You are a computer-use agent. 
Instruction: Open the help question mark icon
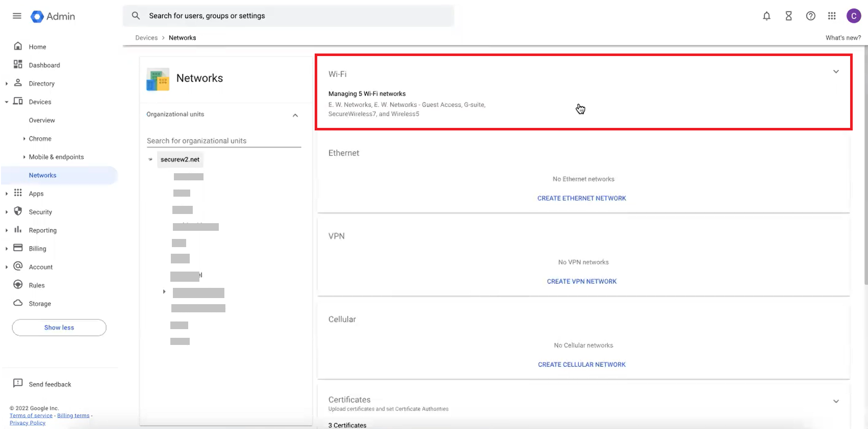coord(810,16)
